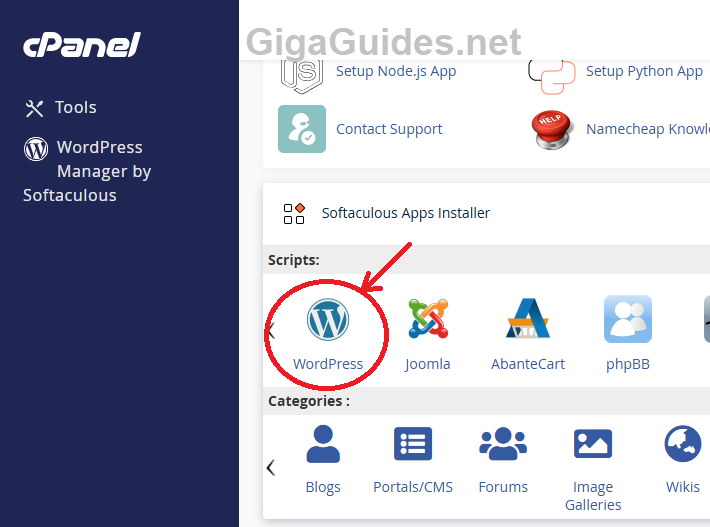
Task: Click the Joomla script logo
Action: (x=428, y=319)
